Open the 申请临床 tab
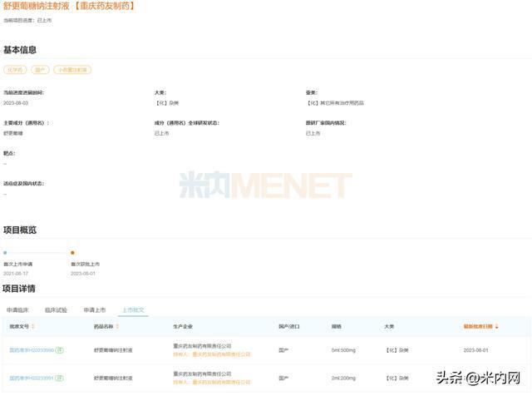This screenshot has height=396, width=532. coord(17,309)
